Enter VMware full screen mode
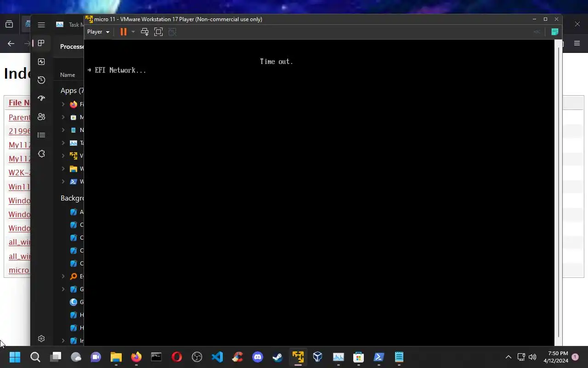The width and height of the screenshot is (588, 368). (x=158, y=32)
